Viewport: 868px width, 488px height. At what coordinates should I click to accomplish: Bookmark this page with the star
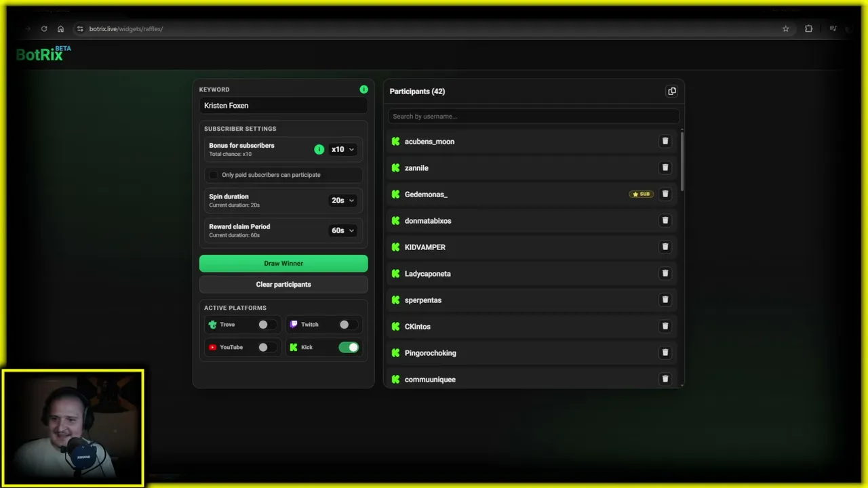coord(786,29)
